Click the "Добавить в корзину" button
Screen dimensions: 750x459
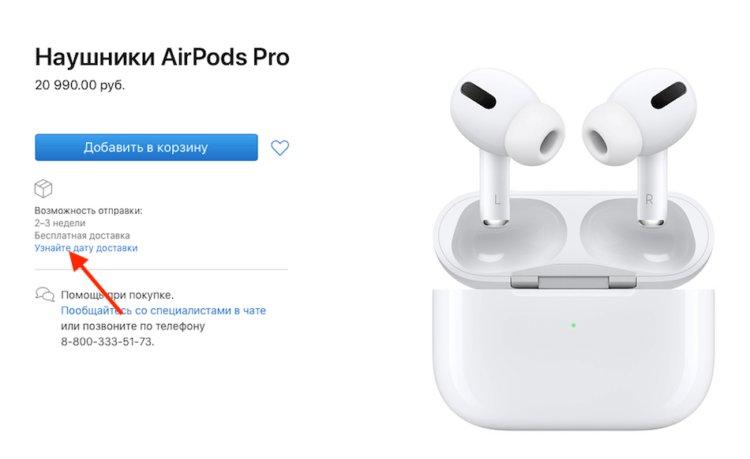[146, 147]
